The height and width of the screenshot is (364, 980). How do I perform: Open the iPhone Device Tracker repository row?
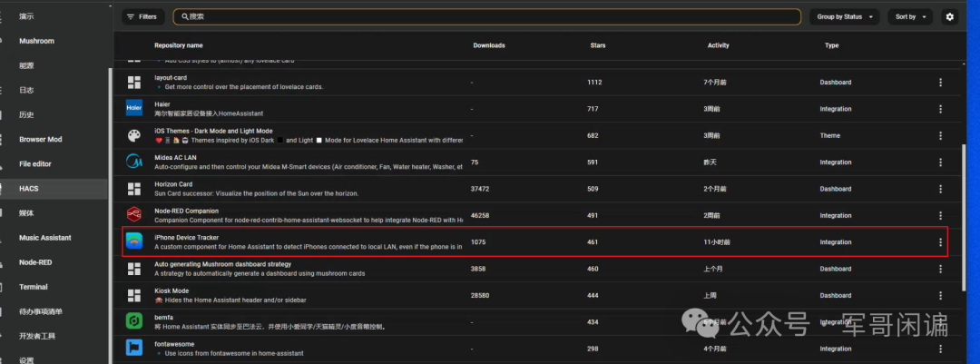[535, 242]
